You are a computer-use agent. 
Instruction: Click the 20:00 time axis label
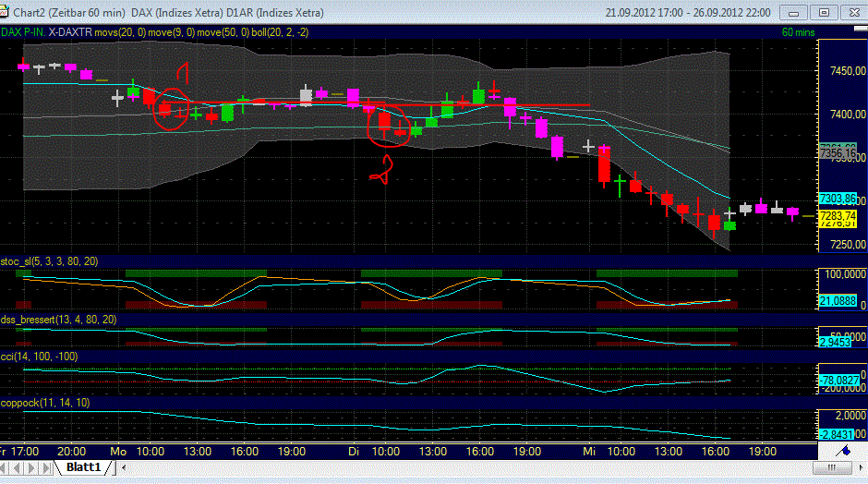(71, 452)
